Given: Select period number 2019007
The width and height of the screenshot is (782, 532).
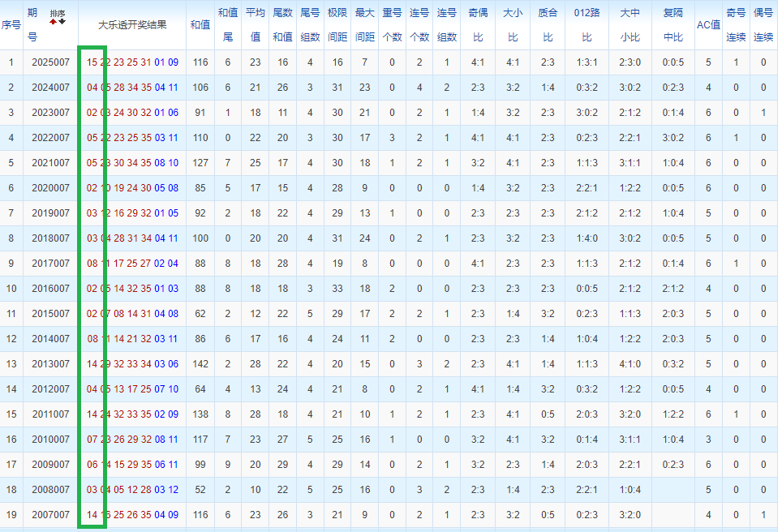Looking at the screenshot, I should [50, 213].
